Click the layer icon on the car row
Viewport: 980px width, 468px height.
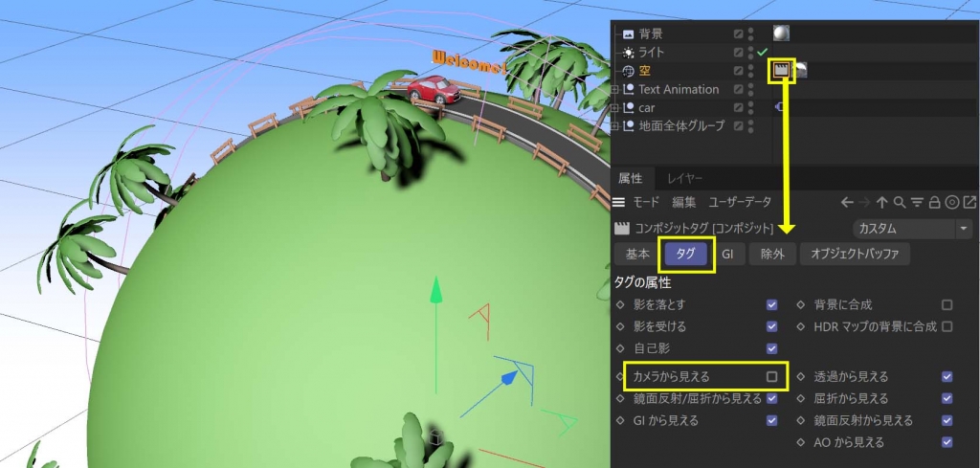click(739, 107)
